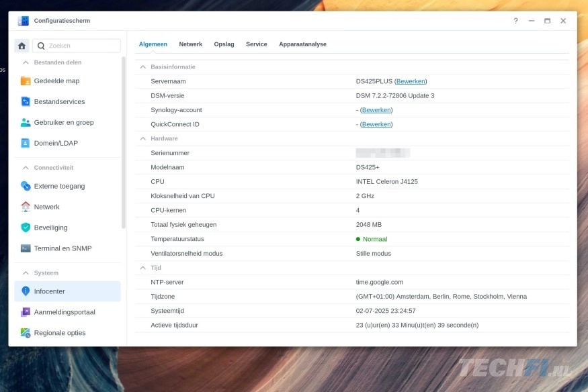This screenshot has width=588, height=392.
Task: Switch to the Netwerk tab
Action: (x=190, y=44)
